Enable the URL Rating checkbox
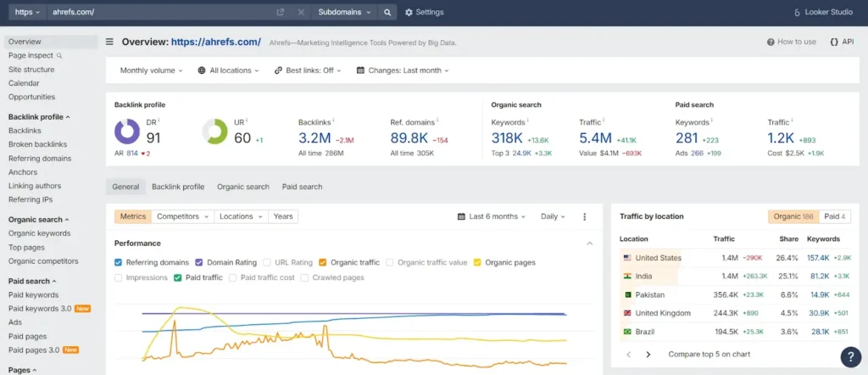This screenshot has width=868, height=375. pyautogui.click(x=267, y=262)
